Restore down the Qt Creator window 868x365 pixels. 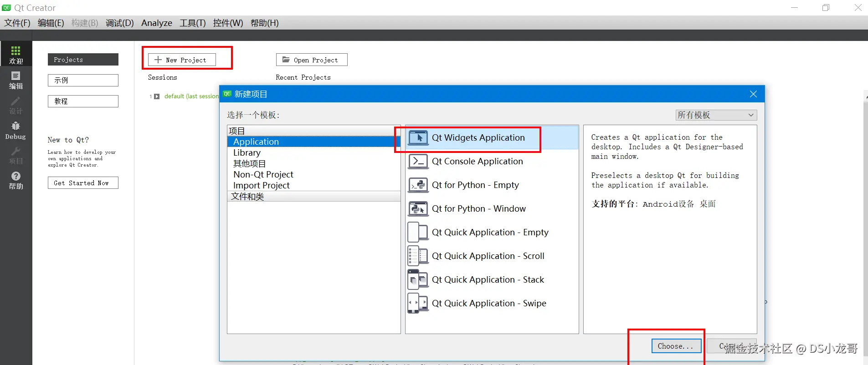coord(826,8)
